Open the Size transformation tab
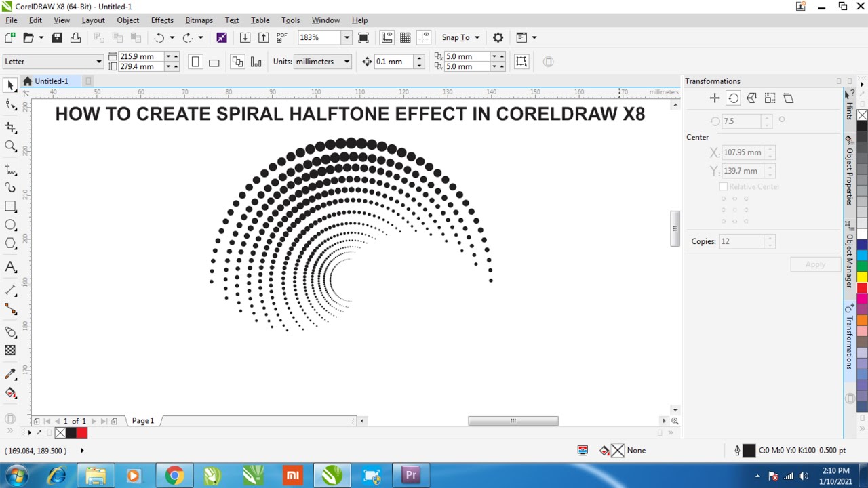The image size is (868, 488). (770, 98)
